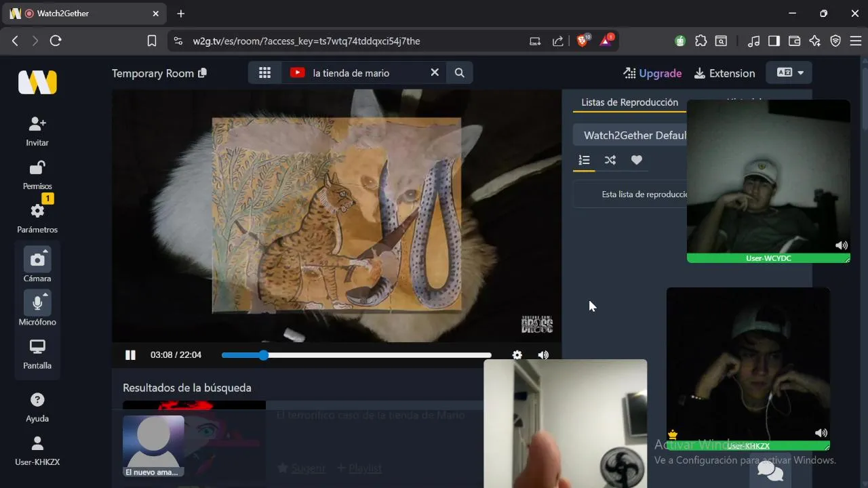Viewport: 868px width, 488px height.
Task: Copy the Temporary Room link icon
Action: point(202,73)
